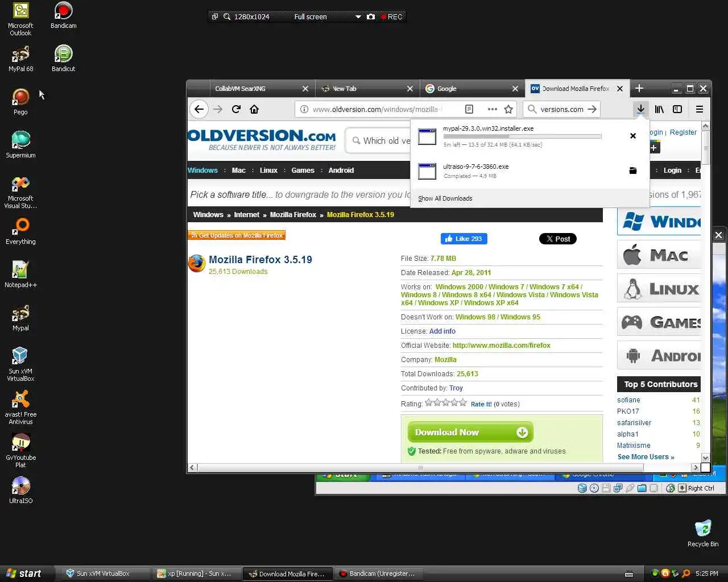Screen dimensions: 728x582
Task: Open the Library toolbar button
Action: (x=659, y=109)
